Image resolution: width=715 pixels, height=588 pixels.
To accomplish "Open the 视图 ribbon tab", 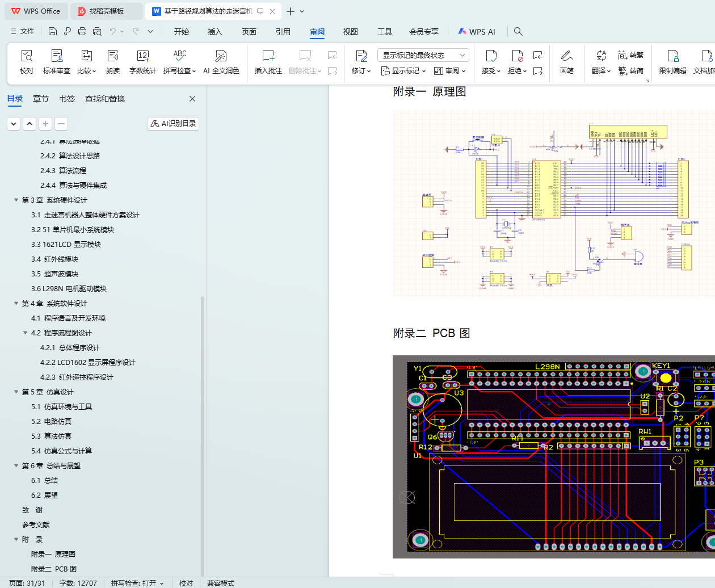I will pyautogui.click(x=350, y=32).
